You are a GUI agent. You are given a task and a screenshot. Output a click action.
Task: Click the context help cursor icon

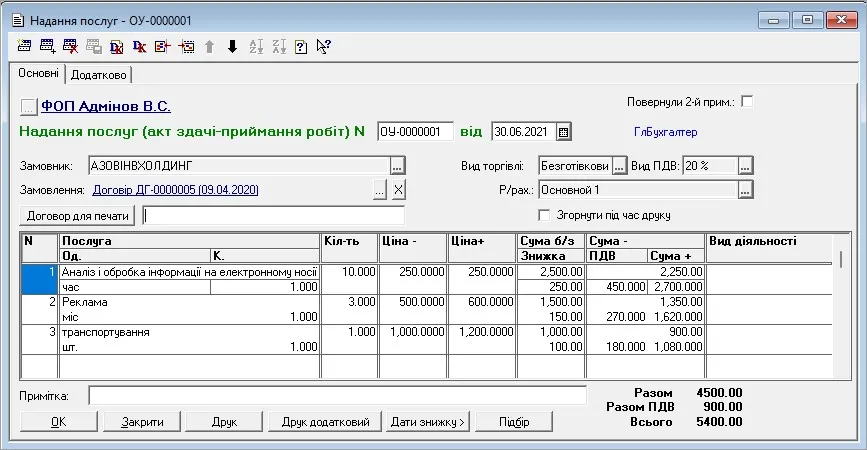coord(323,46)
